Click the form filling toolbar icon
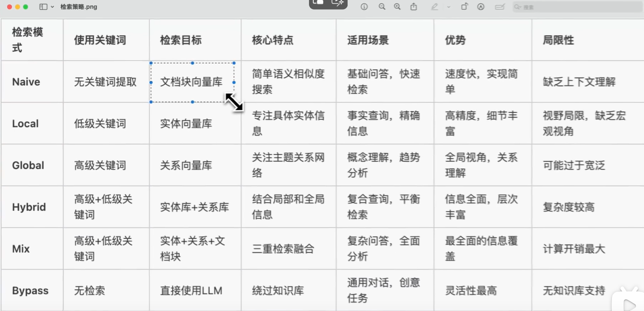Viewport: 644px width, 311px height. click(500, 7)
